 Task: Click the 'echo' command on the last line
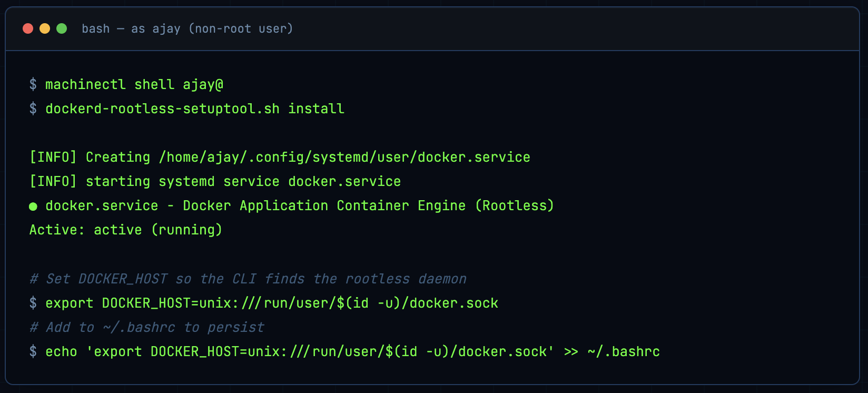pos(61,351)
